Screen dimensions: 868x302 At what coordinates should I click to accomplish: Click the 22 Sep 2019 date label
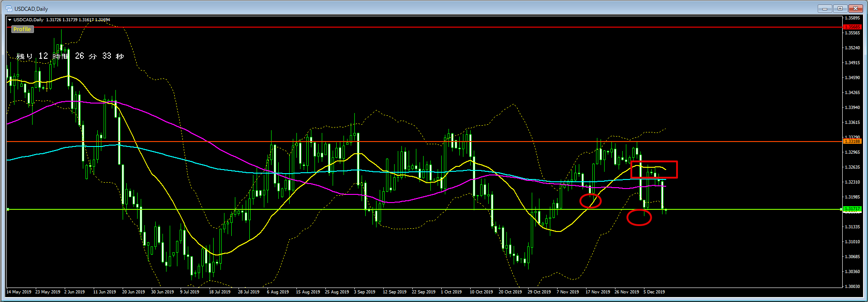pos(424,292)
